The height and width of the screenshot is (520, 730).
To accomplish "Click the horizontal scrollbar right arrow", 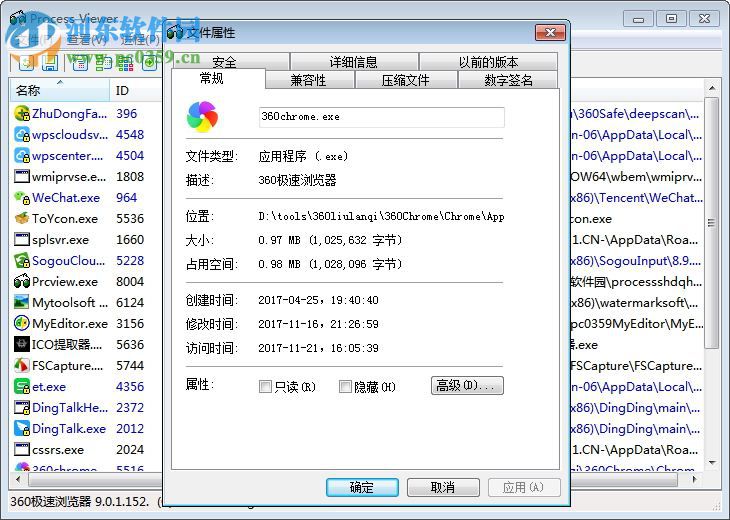I will point(695,479).
